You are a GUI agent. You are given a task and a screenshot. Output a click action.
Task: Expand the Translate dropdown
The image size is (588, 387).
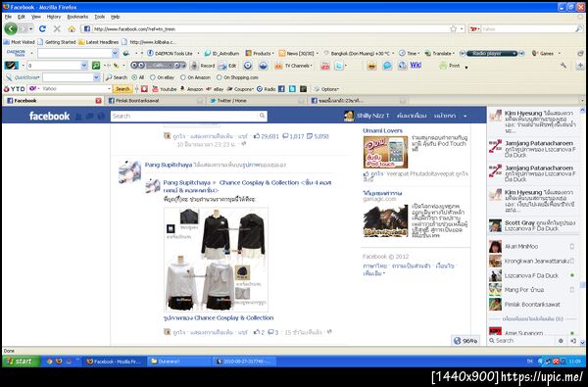[x=439, y=53]
